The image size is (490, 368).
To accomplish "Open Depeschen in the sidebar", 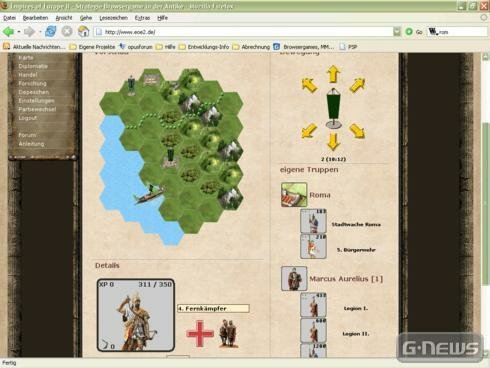I will (x=34, y=92).
